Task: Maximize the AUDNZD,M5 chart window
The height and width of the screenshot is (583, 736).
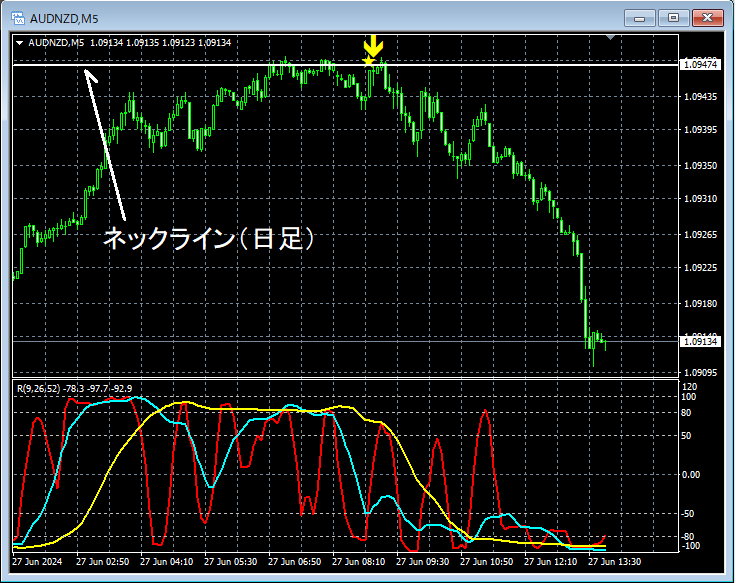Action: tap(673, 18)
